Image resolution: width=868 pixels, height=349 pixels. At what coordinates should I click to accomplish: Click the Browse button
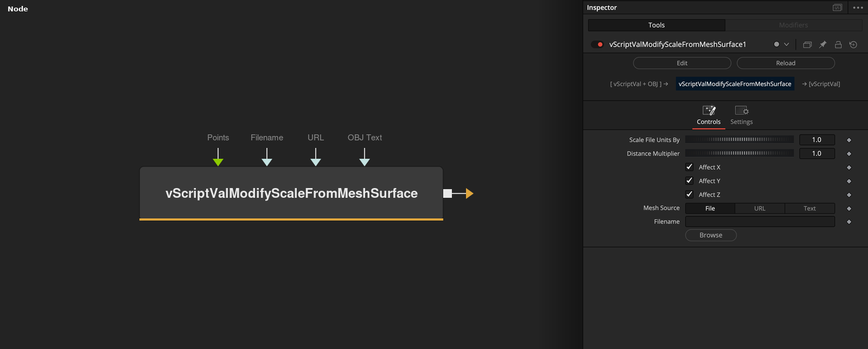point(711,235)
